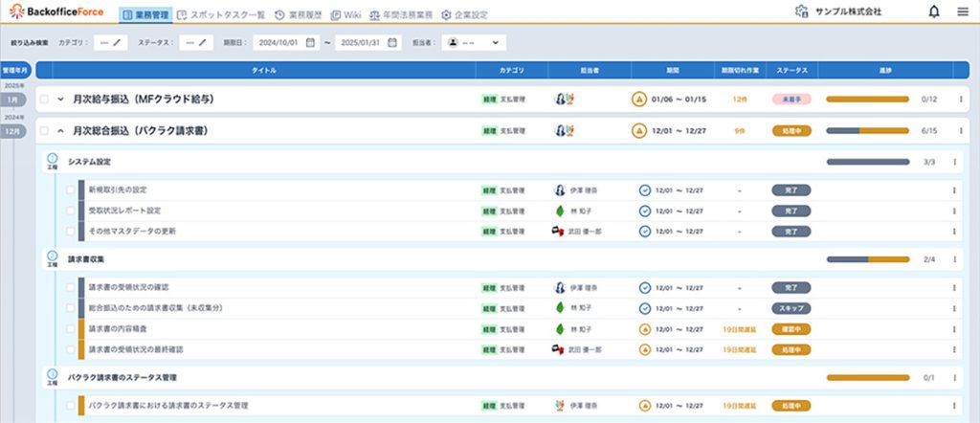Check the box for 月次給与振込 (MFクラウド給与)

pos(43,99)
